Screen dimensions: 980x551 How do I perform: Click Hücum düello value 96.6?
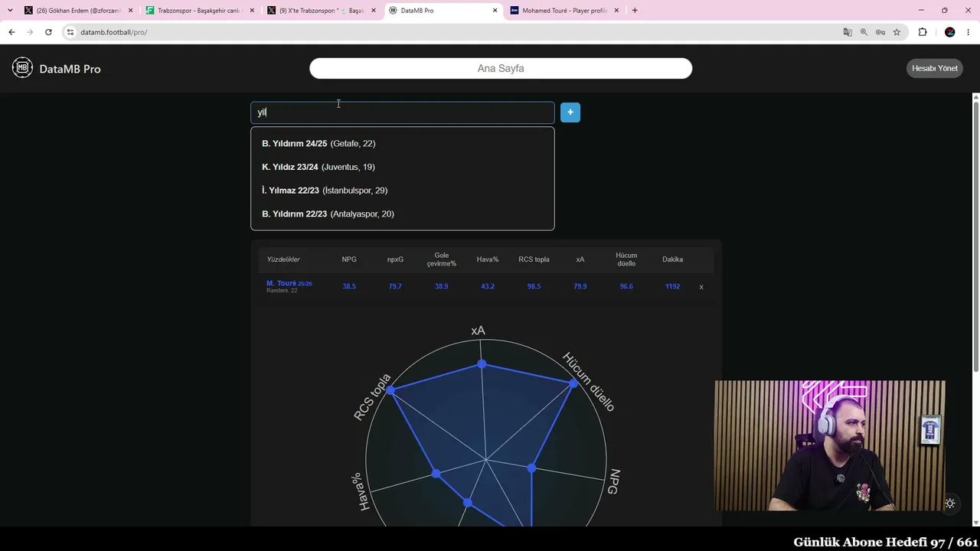pyautogui.click(x=626, y=286)
